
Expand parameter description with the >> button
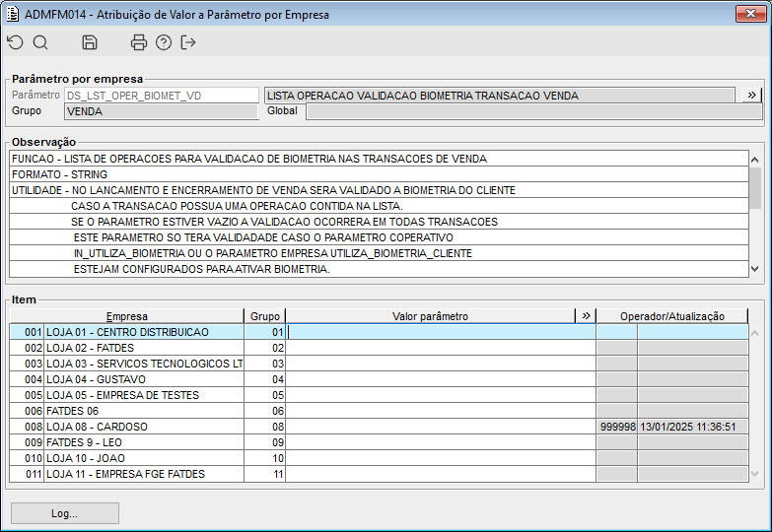[x=751, y=95]
